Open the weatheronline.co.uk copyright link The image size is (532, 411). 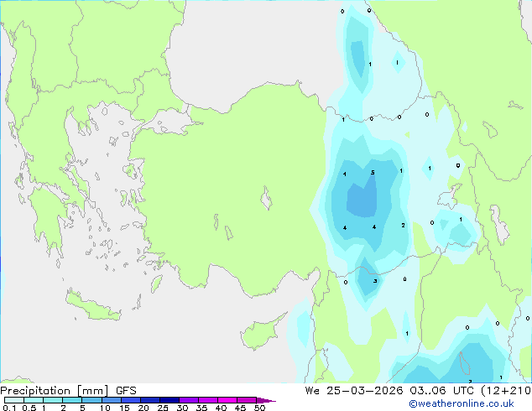pos(462,403)
